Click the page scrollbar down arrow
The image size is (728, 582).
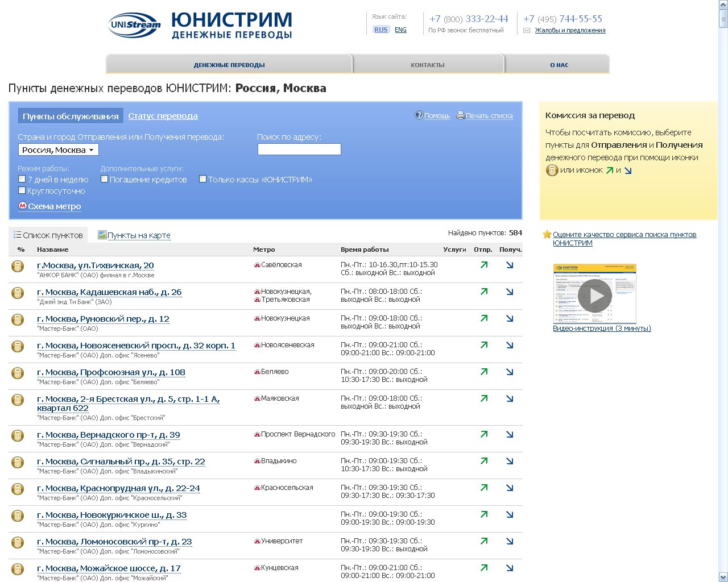click(723, 577)
